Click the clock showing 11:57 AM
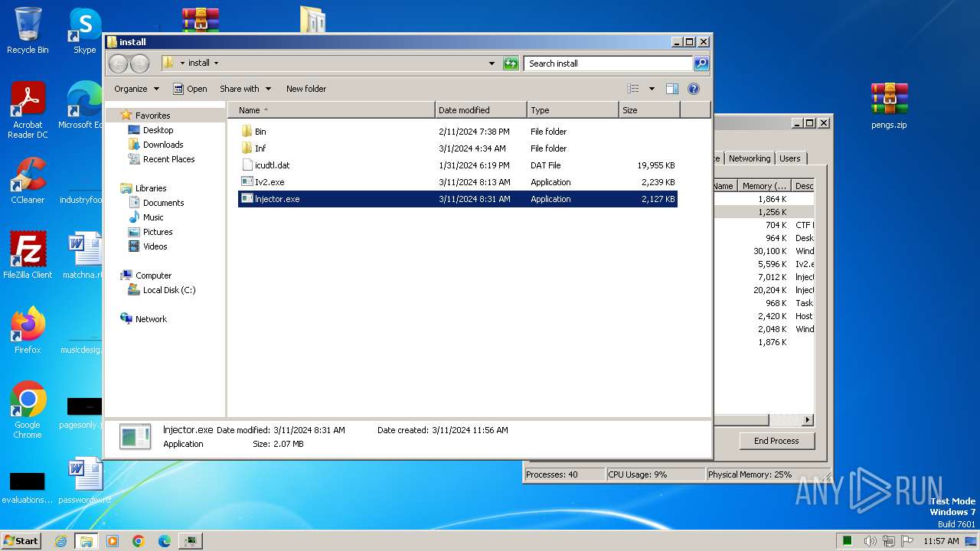 pyautogui.click(x=941, y=541)
